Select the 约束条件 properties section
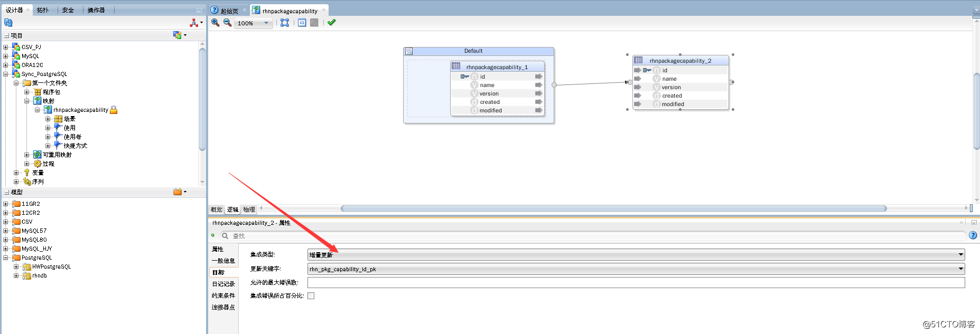 tap(223, 295)
